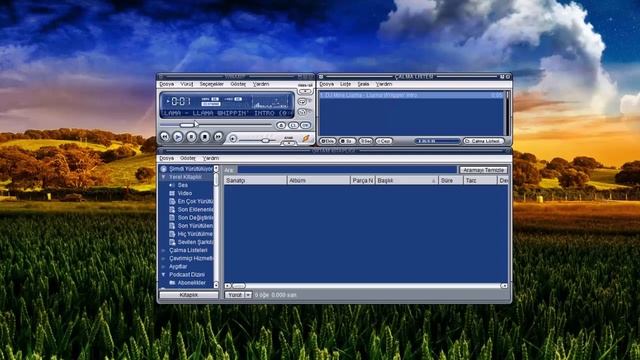Sort by the Sanatçı column header
The image size is (640, 360).
(255, 180)
